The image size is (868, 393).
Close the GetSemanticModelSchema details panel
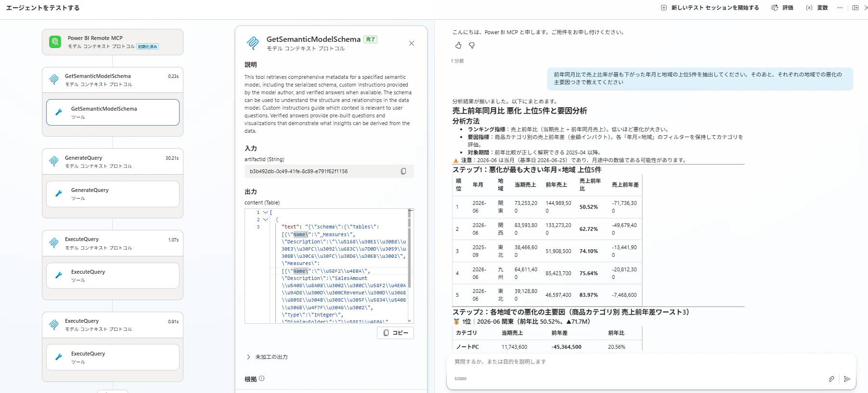pos(412,43)
